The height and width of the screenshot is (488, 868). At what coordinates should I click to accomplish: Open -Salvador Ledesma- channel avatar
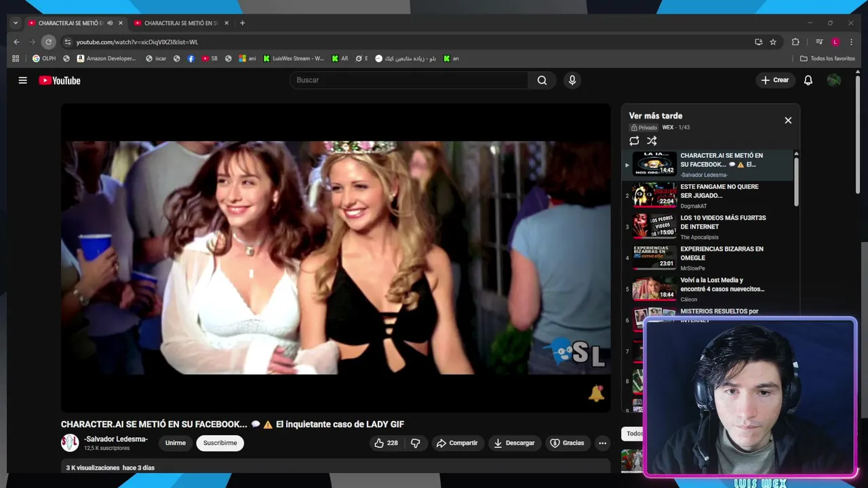(x=70, y=443)
